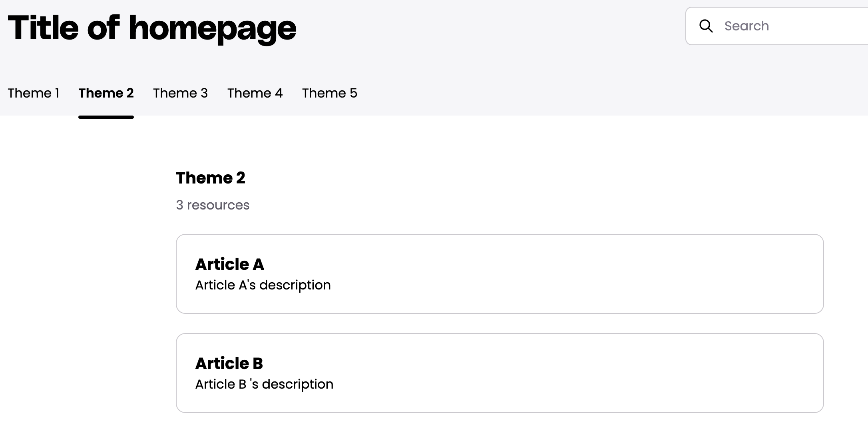Click the Title of homepage heading
868x427 pixels.
152,28
